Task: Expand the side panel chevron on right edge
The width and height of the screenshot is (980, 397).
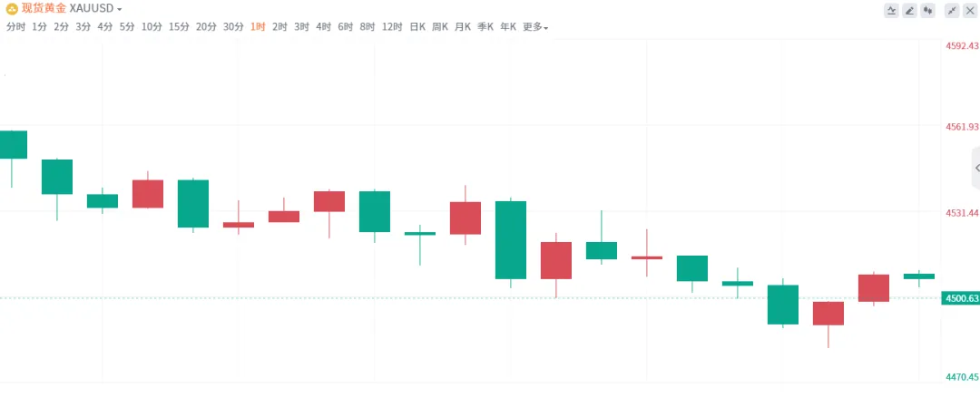Action: (x=976, y=169)
